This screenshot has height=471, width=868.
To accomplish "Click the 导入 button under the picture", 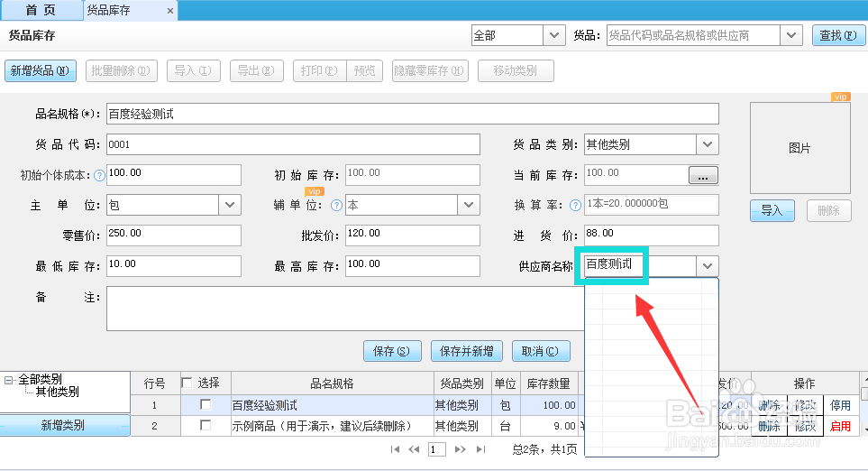I will (772, 210).
